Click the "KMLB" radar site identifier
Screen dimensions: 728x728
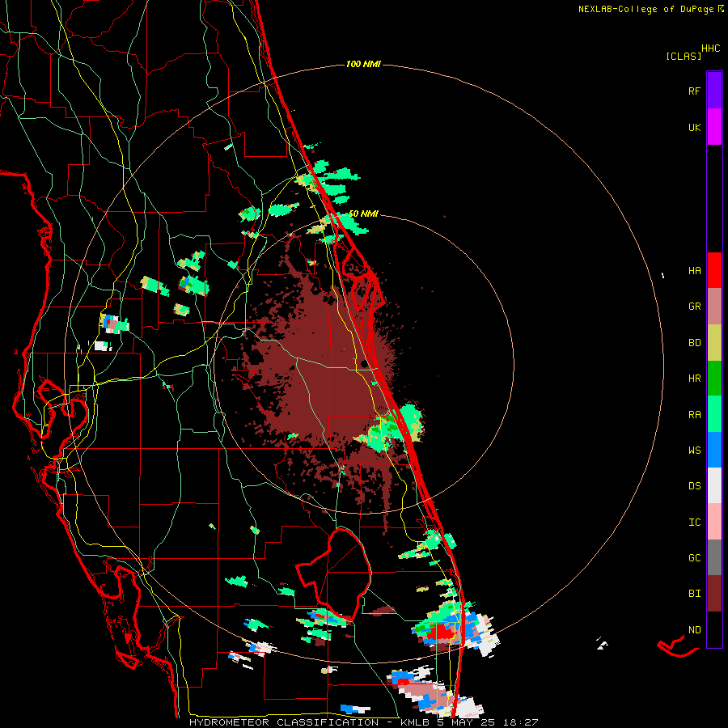pyautogui.click(x=415, y=722)
